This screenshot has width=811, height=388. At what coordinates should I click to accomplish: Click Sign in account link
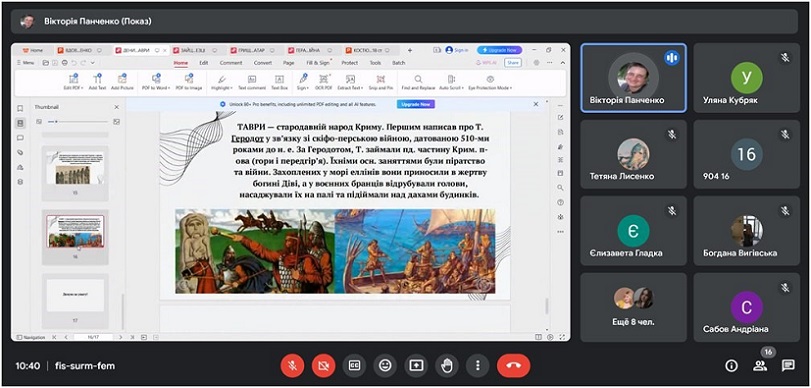coord(457,50)
